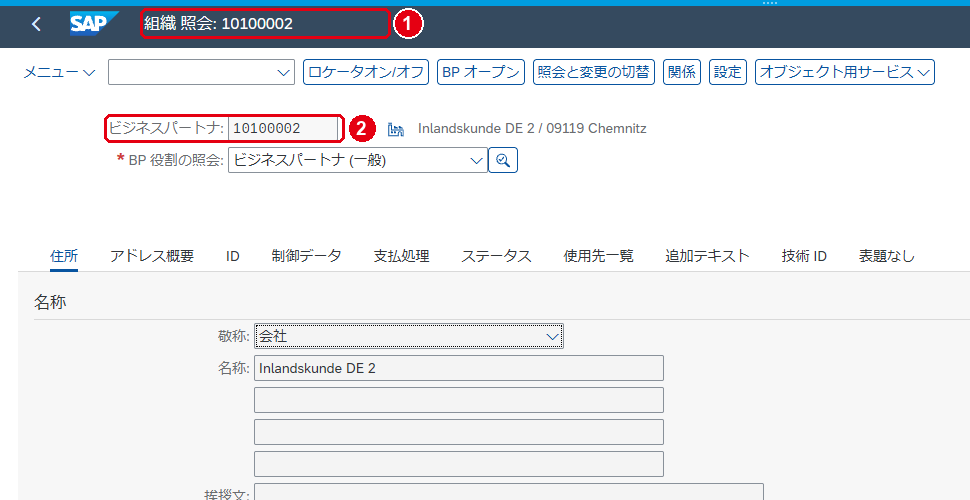The image size is (970, 500).
Task: Click the fourth empty 名称 field
Action: 459,464
